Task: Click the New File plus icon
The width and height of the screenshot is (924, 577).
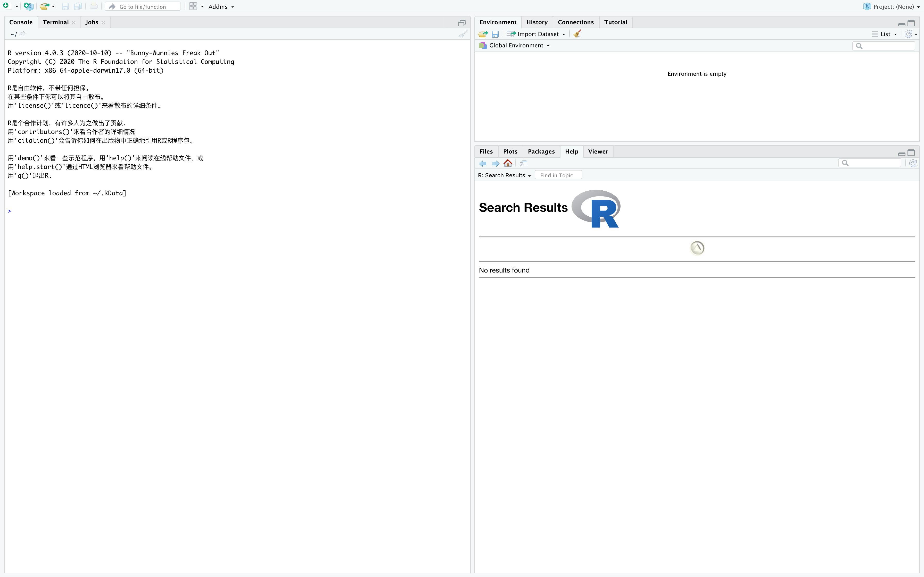Action: pos(6,6)
